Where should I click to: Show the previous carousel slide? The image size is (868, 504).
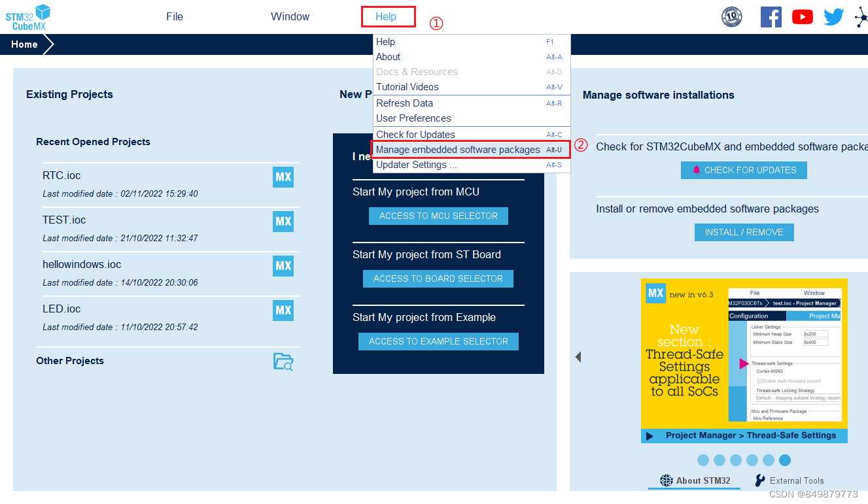[x=578, y=357]
